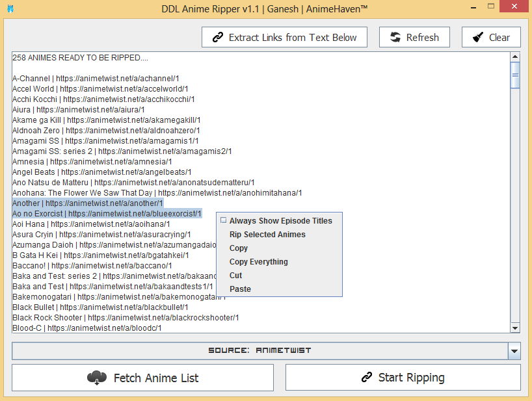The height and width of the screenshot is (401, 532).
Task: Click the chain link icon on Extract Links button
Action: tap(218, 37)
